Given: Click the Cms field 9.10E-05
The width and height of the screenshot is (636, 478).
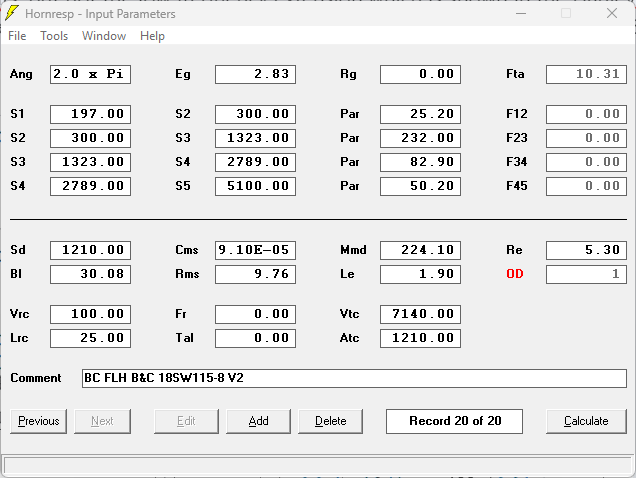Looking at the screenshot, I should (x=256, y=250).
